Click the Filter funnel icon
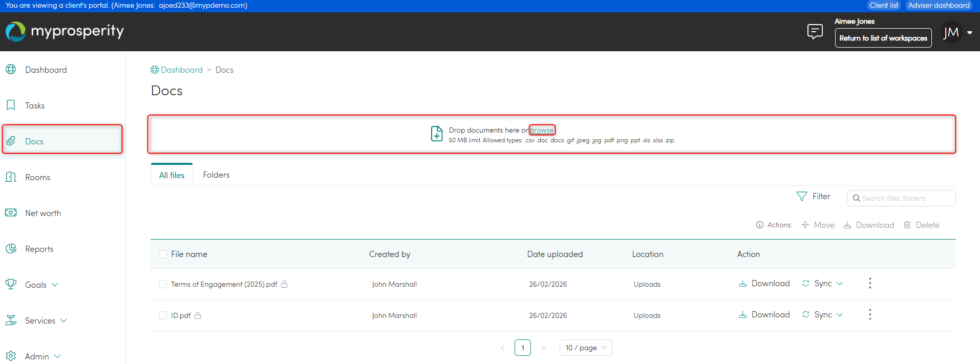This screenshot has width=980, height=364. tap(802, 197)
